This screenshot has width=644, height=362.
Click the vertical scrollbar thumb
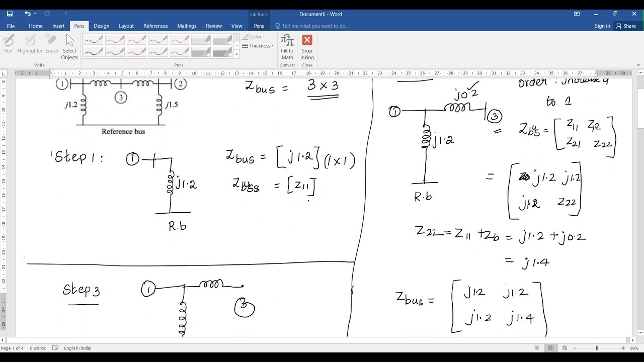click(640, 108)
